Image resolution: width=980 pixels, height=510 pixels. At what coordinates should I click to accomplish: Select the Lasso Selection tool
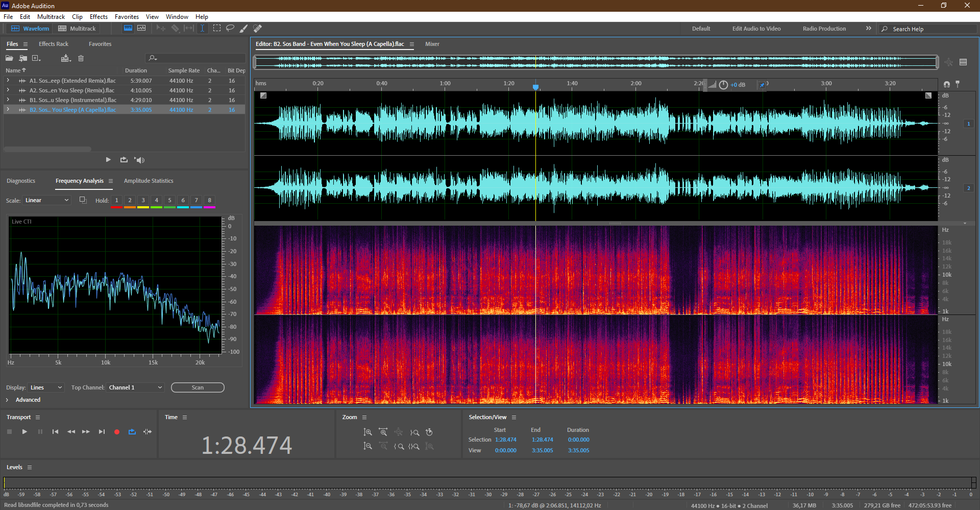(230, 28)
